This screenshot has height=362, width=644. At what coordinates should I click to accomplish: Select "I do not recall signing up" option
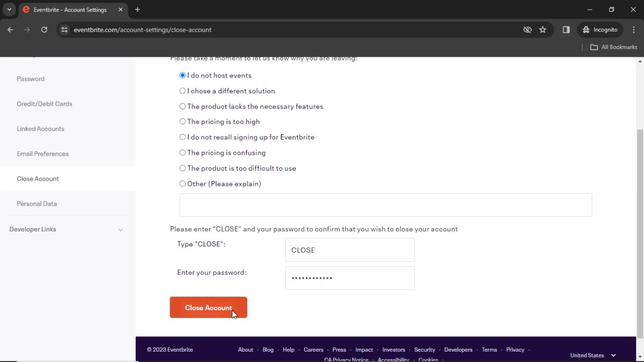(182, 137)
